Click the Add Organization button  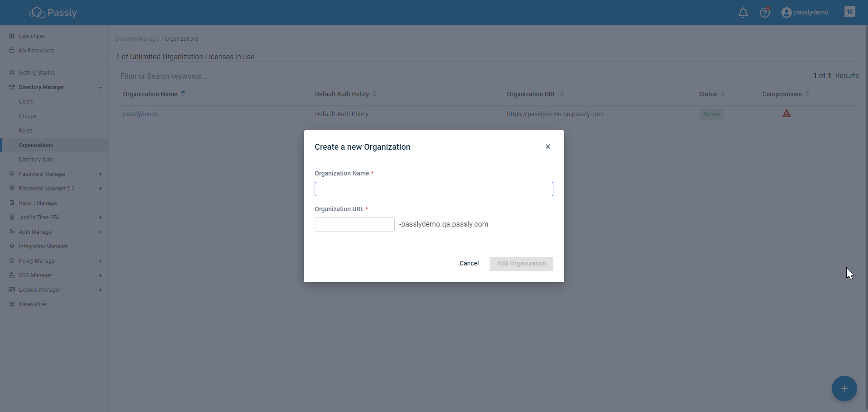coord(521,264)
